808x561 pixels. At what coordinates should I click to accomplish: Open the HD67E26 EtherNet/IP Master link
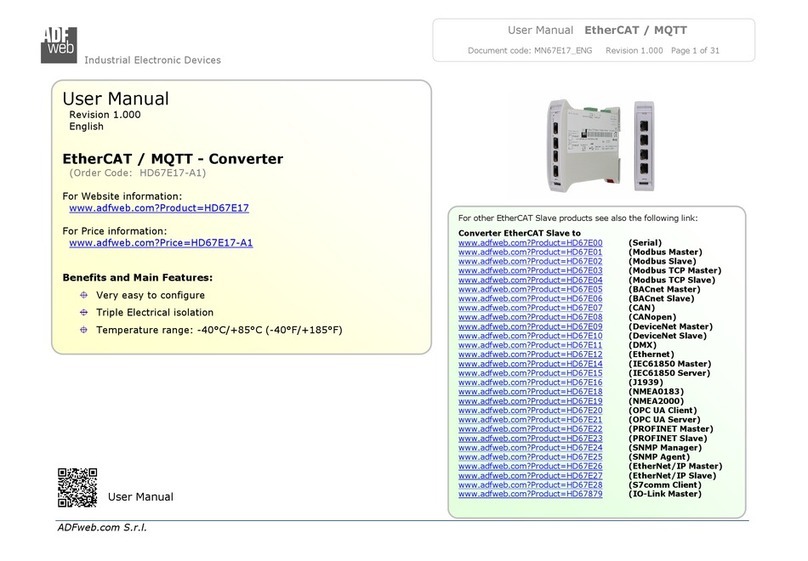coord(530,466)
